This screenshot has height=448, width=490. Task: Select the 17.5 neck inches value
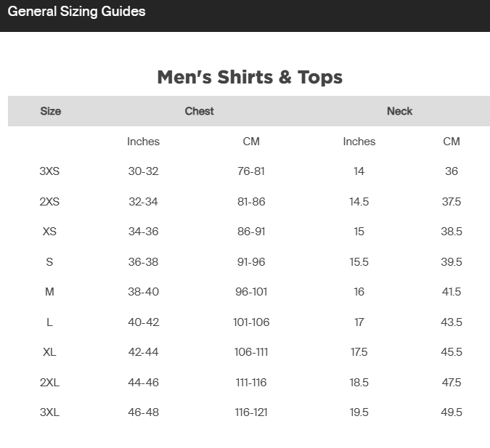coord(359,352)
